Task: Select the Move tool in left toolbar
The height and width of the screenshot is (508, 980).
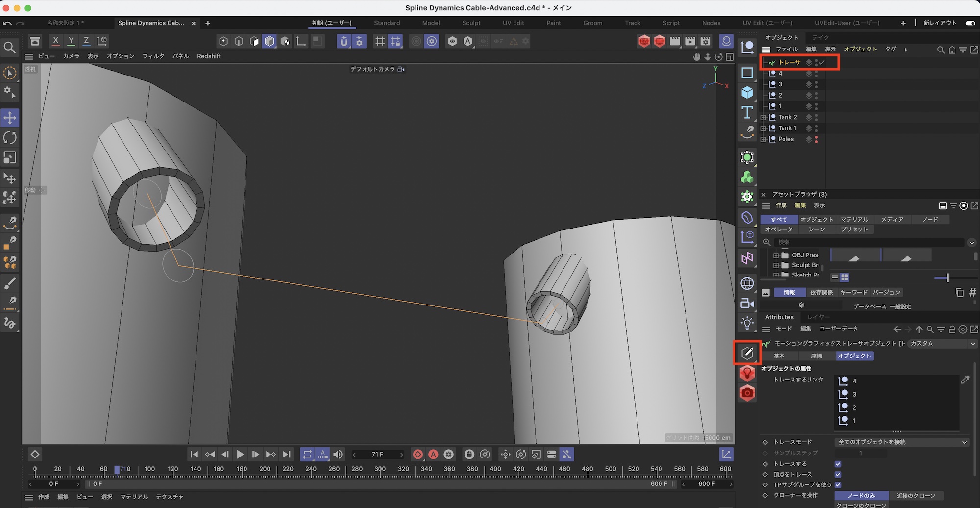Action: point(10,118)
